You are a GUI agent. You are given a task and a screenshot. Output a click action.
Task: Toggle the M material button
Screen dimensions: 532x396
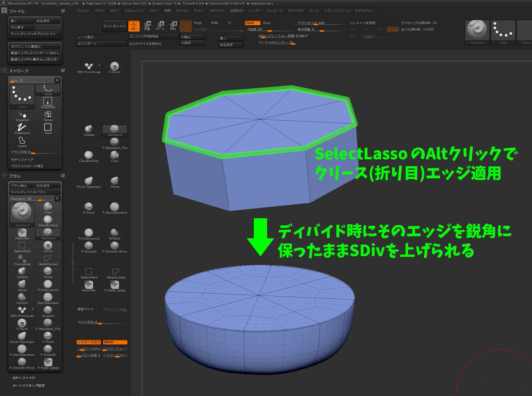235,23
